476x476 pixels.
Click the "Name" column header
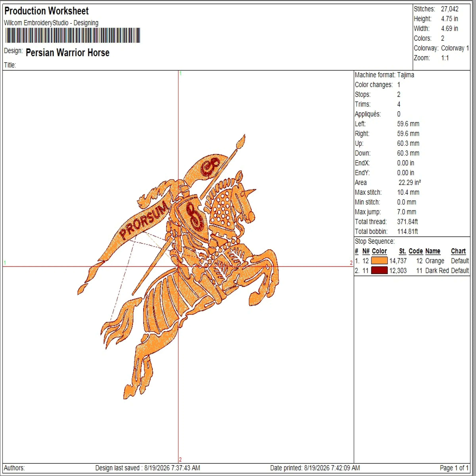coord(433,251)
